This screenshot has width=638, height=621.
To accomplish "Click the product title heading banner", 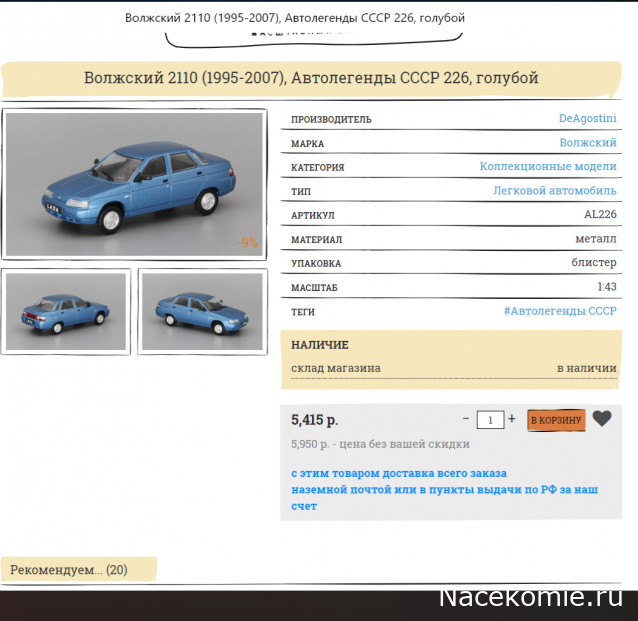I will pos(311,78).
